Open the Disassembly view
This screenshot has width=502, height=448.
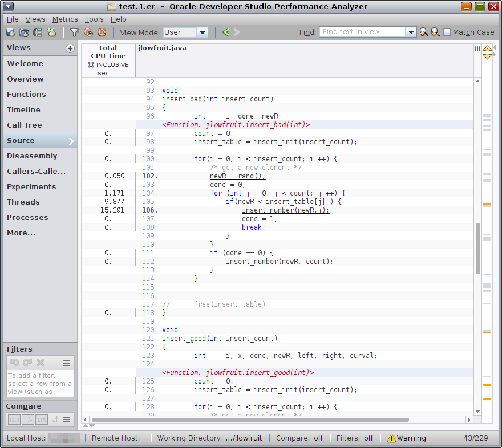[32, 156]
